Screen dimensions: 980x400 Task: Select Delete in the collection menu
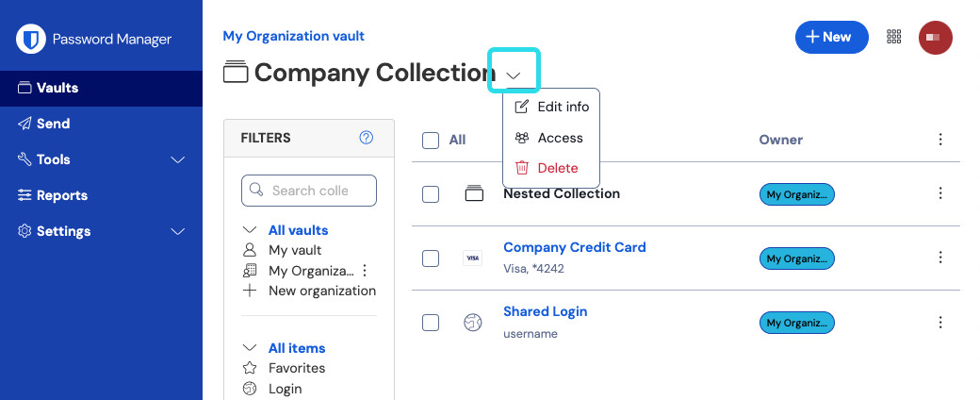click(557, 168)
